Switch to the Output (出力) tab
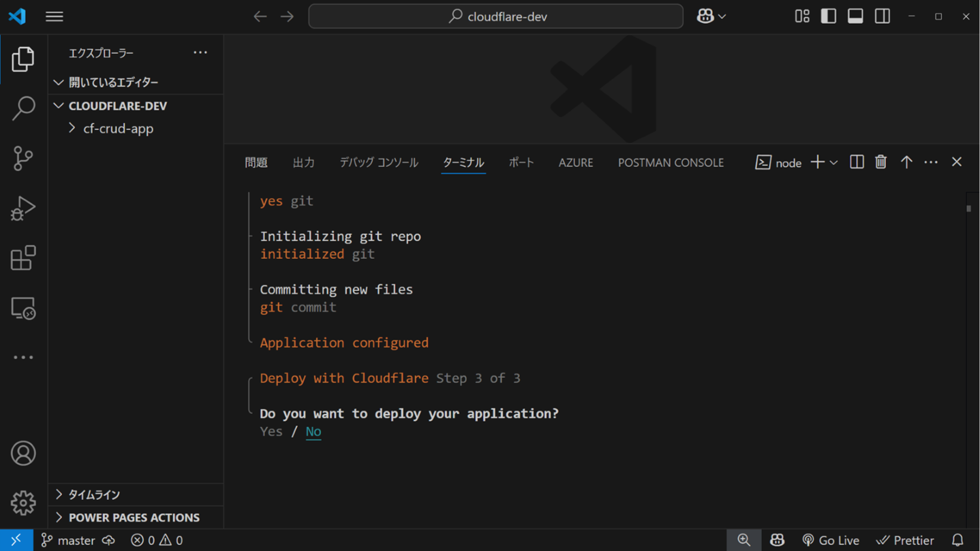This screenshot has width=980, height=551. point(304,163)
